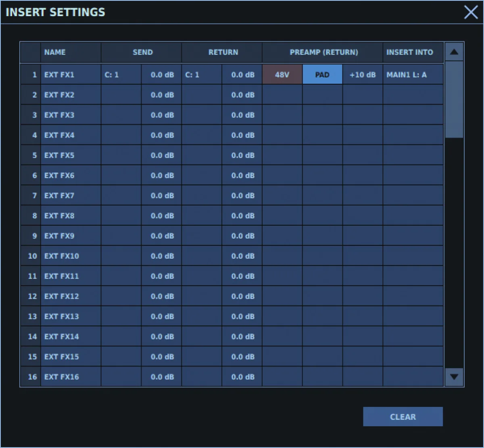Screen dimensions: 484x448
Task: Select the +10 dB preamp gain of EXT FX1
Action: (x=363, y=75)
